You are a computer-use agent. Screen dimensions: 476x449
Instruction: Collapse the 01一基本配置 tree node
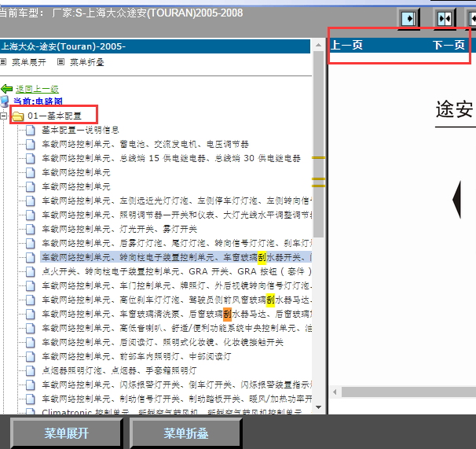coord(3,116)
